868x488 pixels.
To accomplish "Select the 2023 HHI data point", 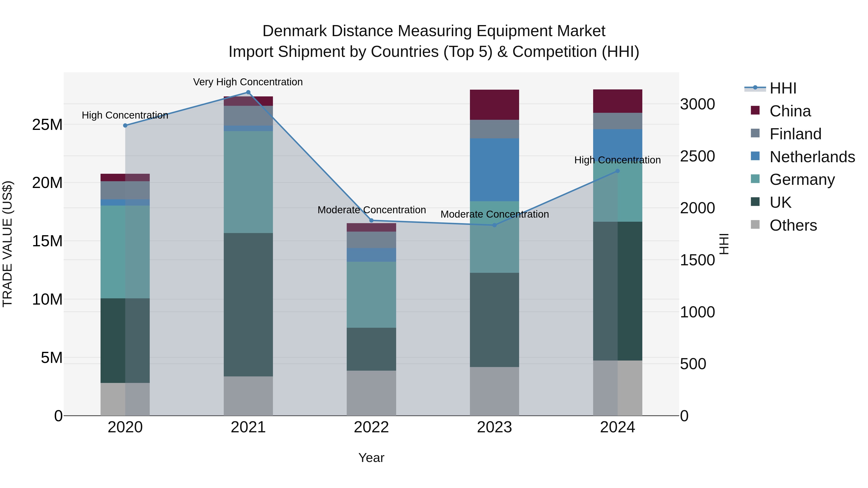I will (494, 225).
